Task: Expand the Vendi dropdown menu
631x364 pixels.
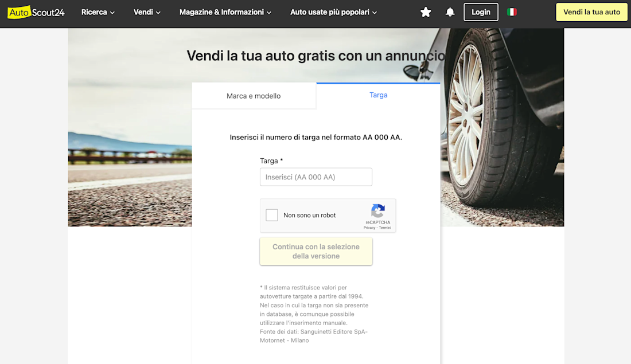Action: point(147,12)
